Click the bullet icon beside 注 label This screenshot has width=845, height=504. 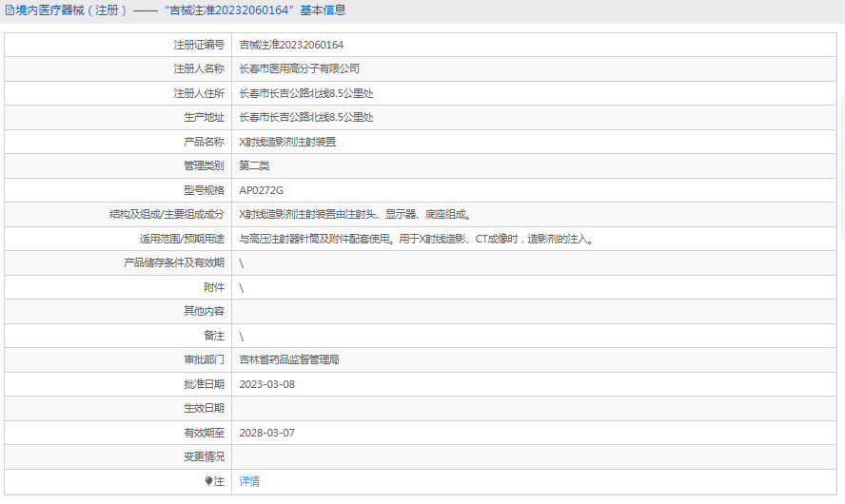pos(208,481)
